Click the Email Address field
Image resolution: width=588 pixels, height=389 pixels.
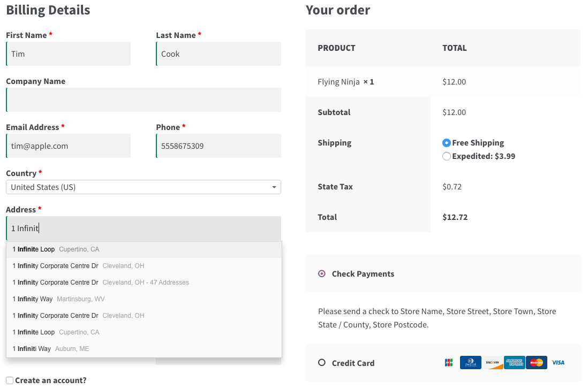tap(68, 146)
